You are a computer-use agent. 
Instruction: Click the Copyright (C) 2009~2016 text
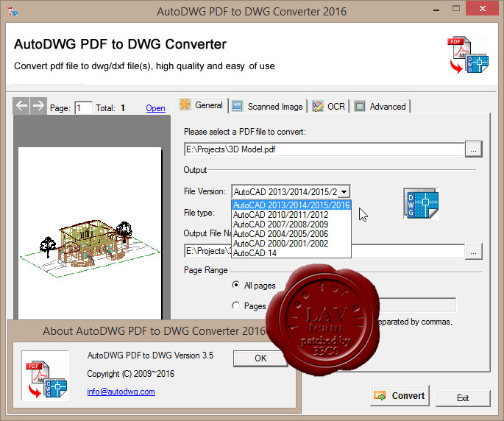[131, 374]
